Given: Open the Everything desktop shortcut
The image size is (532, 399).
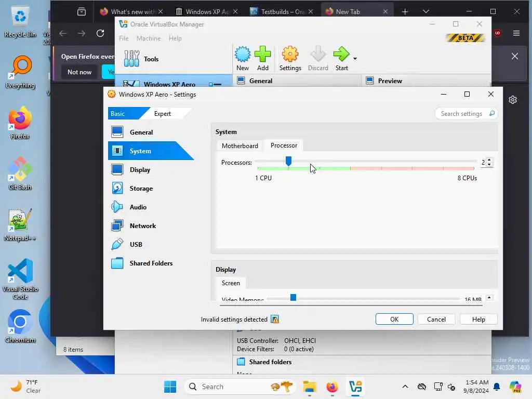Looking at the screenshot, I should [20, 72].
